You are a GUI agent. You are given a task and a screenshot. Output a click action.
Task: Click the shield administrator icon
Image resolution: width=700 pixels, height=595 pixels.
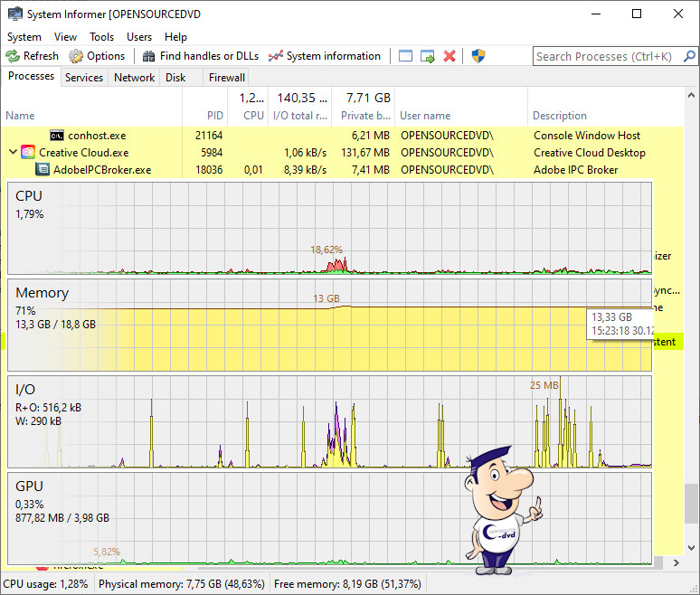point(479,56)
